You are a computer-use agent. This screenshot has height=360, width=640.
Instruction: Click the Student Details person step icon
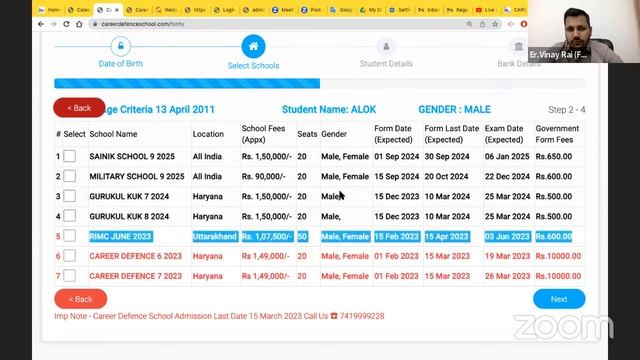[x=386, y=46]
